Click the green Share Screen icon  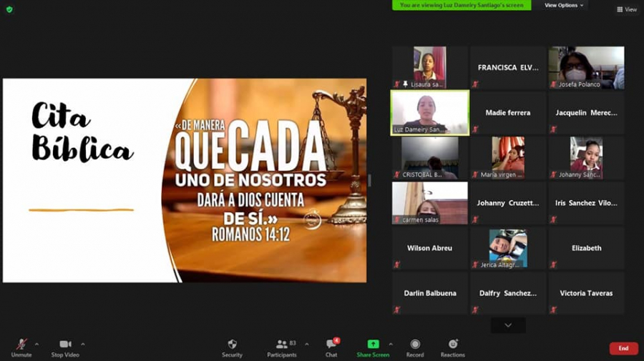pyautogui.click(x=373, y=345)
